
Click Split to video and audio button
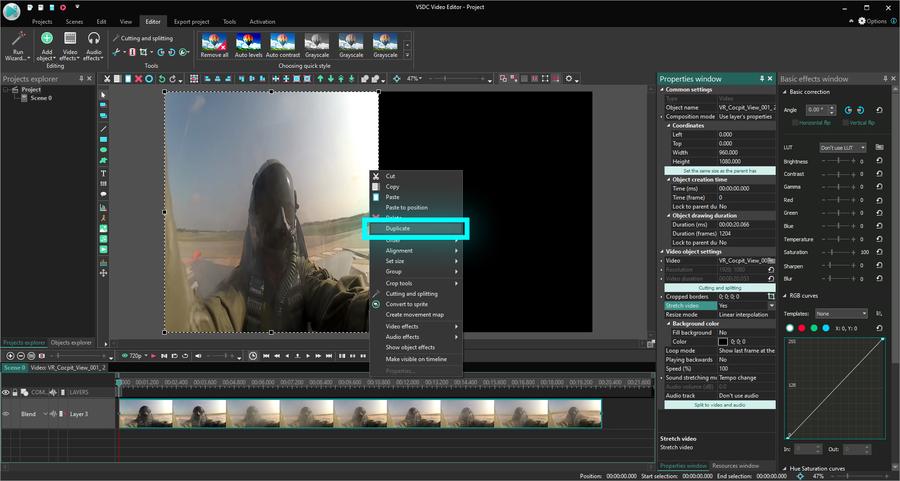(x=720, y=405)
